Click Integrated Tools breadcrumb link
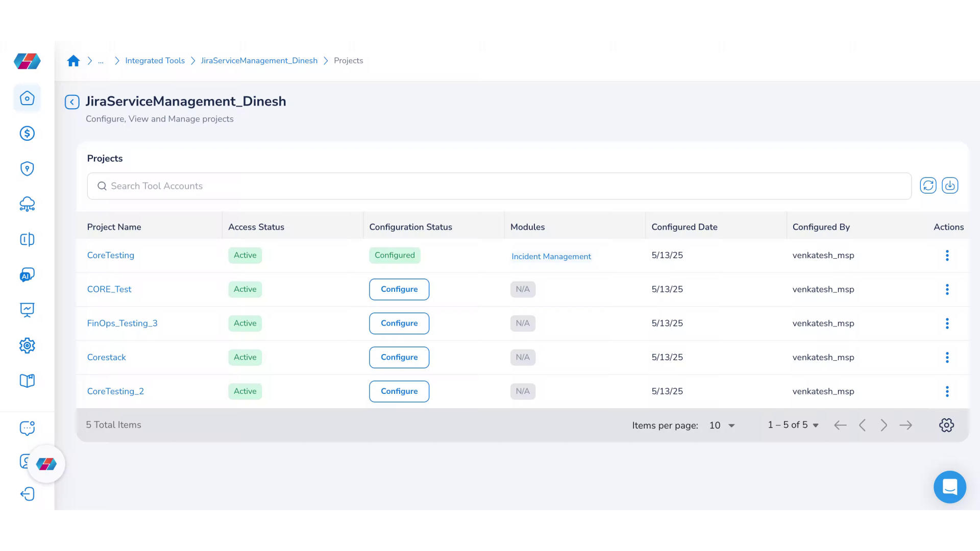The width and height of the screenshot is (980, 551). click(x=155, y=61)
